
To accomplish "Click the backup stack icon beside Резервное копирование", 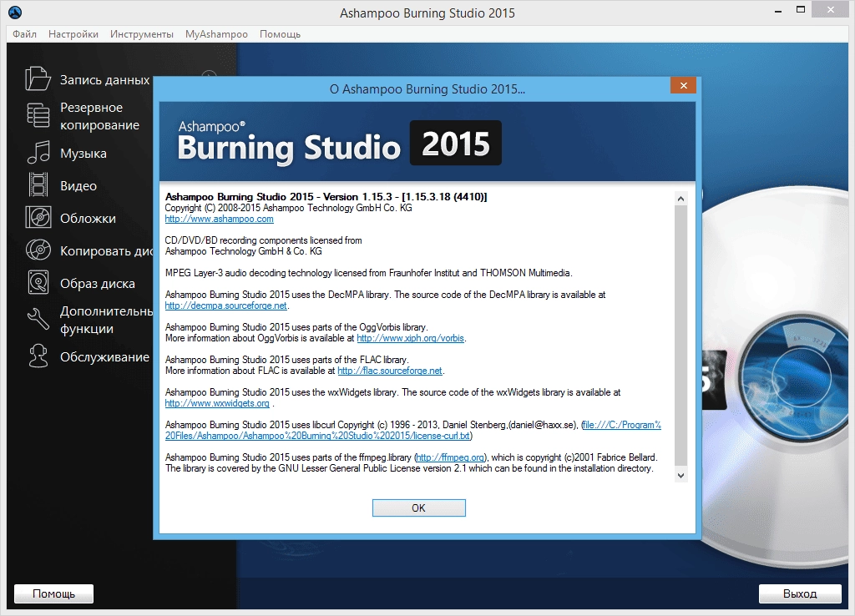I will click(38, 115).
